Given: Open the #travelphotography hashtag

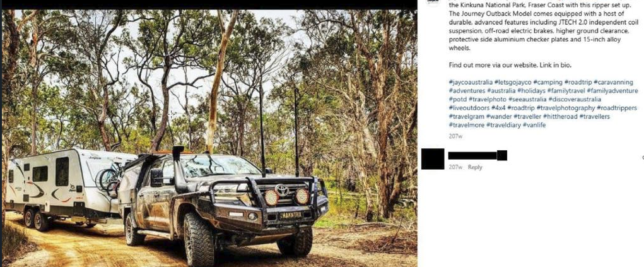Looking at the screenshot, I should tap(566, 108).
